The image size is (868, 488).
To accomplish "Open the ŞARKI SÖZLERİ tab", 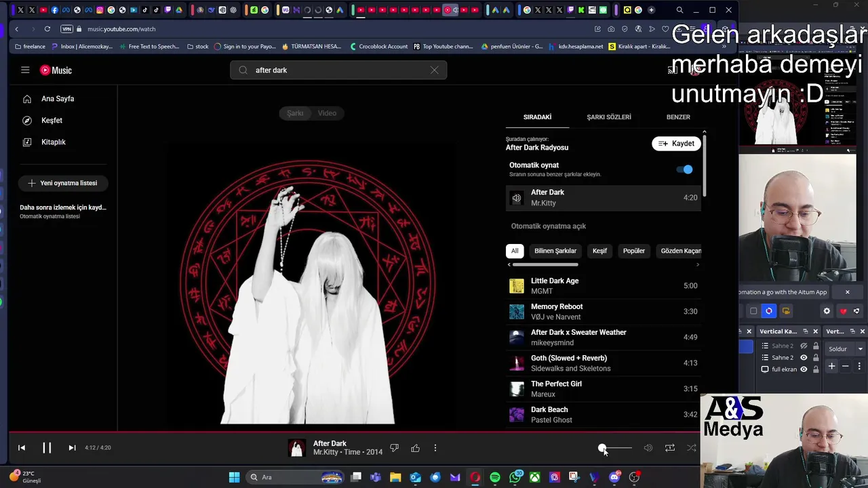I will click(609, 117).
